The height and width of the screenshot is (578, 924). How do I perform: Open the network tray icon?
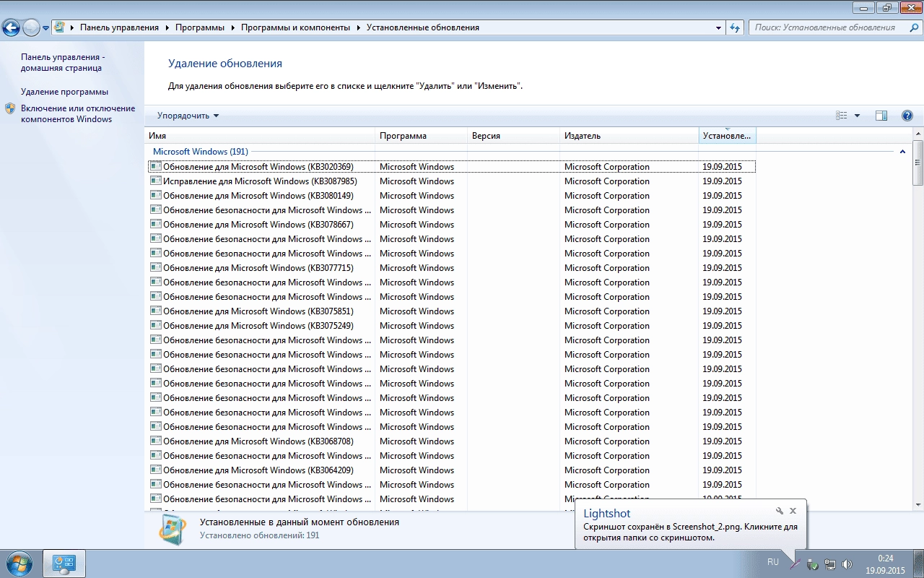click(830, 564)
